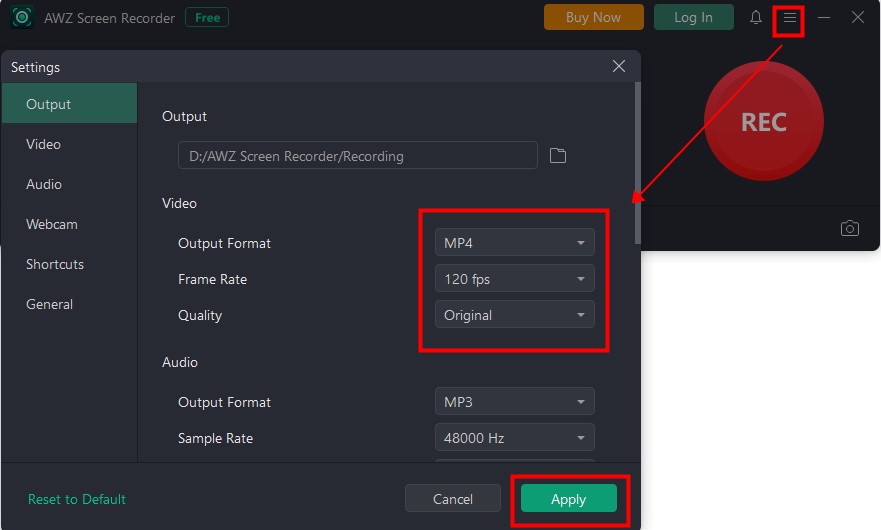Select the Output settings tab

click(69, 104)
